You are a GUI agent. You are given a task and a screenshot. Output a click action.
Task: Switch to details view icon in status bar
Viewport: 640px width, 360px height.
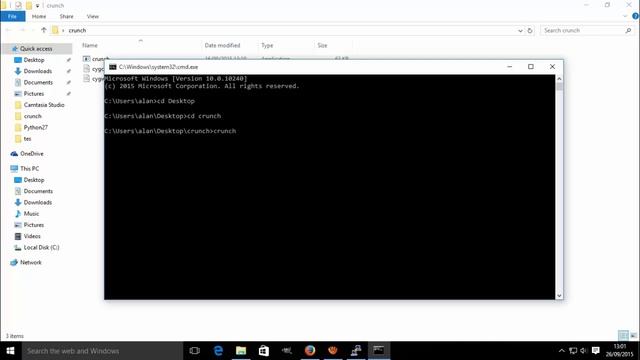[623, 336]
